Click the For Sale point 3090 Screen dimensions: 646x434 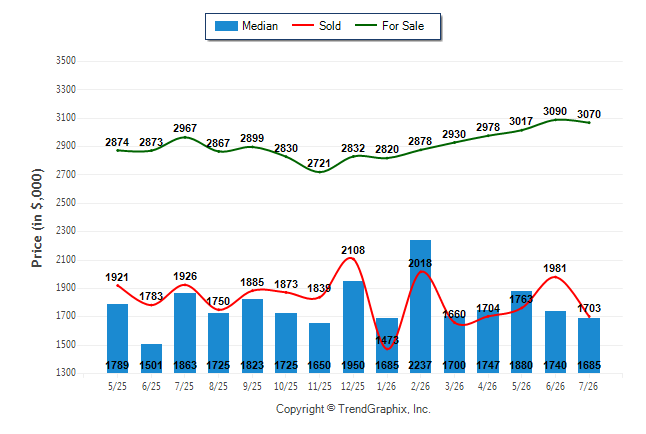(x=555, y=120)
